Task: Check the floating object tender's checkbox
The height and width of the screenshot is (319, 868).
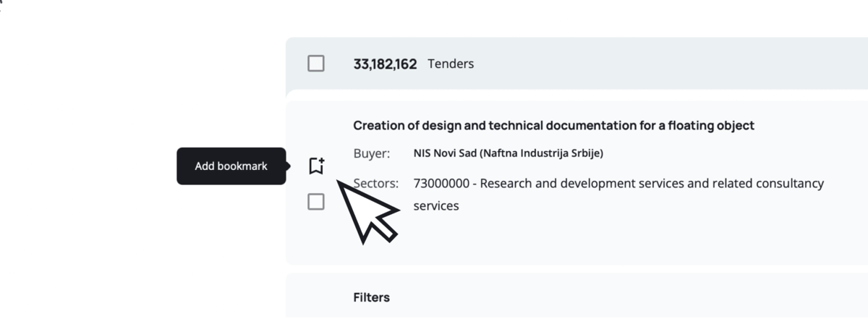Action: 316,202
